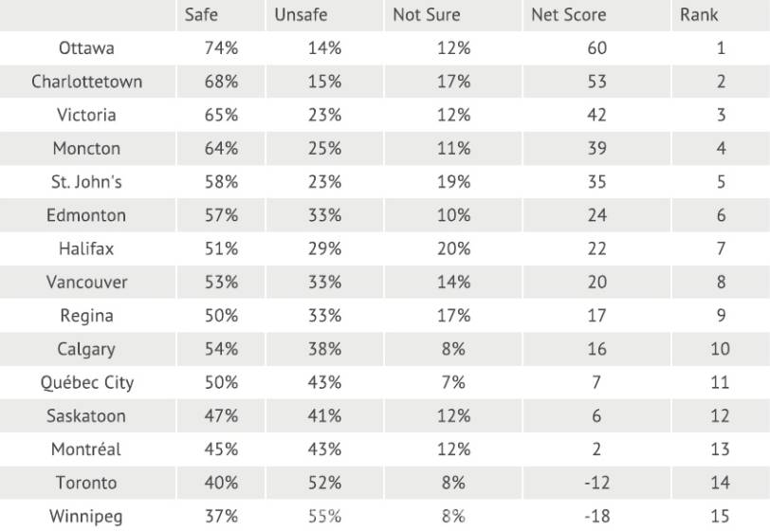The height and width of the screenshot is (532, 770).
Task: Click the Net Score column header
Action: pyautogui.click(x=568, y=15)
